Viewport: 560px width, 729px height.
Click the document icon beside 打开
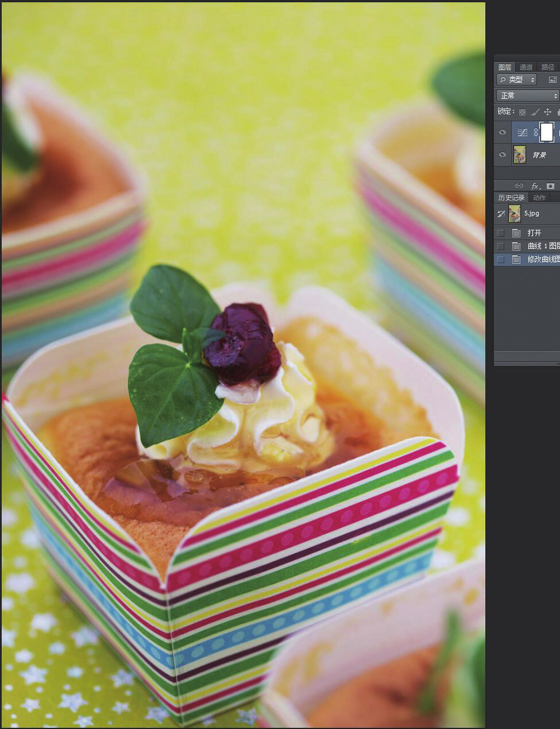tap(516, 233)
